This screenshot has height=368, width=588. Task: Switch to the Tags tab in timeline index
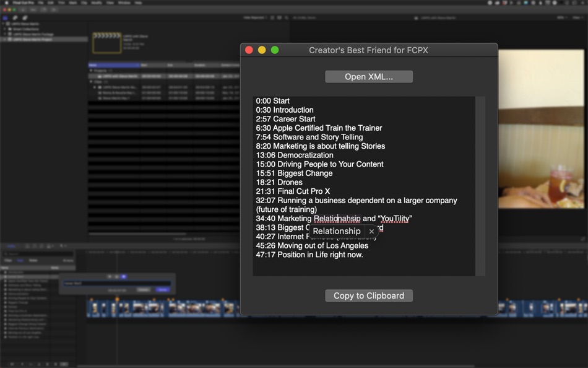pos(20,260)
